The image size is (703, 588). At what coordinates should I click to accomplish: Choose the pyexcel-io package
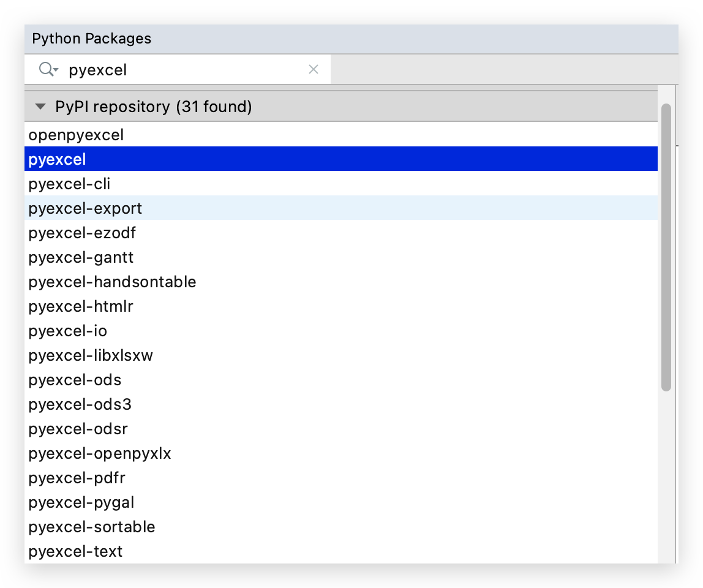[x=67, y=331]
